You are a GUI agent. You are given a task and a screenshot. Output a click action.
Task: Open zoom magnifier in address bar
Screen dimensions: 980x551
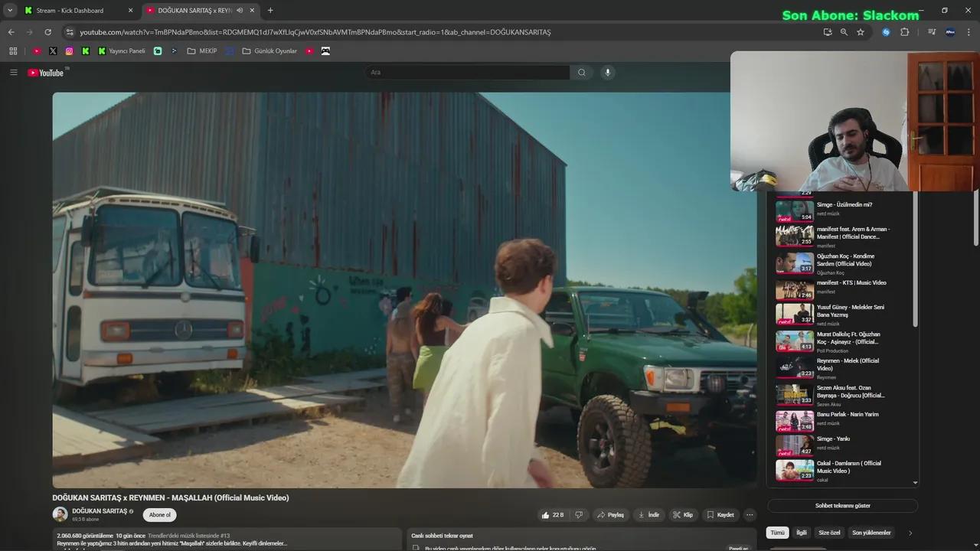(x=844, y=32)
